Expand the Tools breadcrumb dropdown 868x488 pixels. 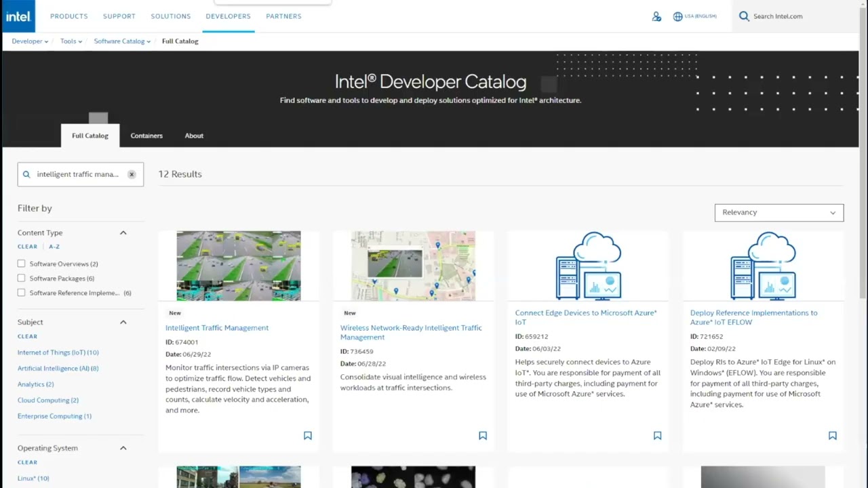[71, 41]
